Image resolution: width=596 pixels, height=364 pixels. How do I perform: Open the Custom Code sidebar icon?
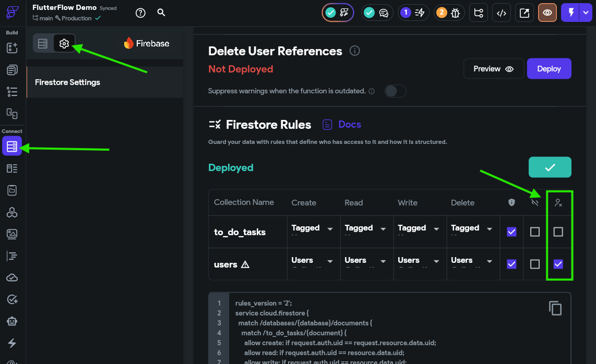tap(12, 256)
